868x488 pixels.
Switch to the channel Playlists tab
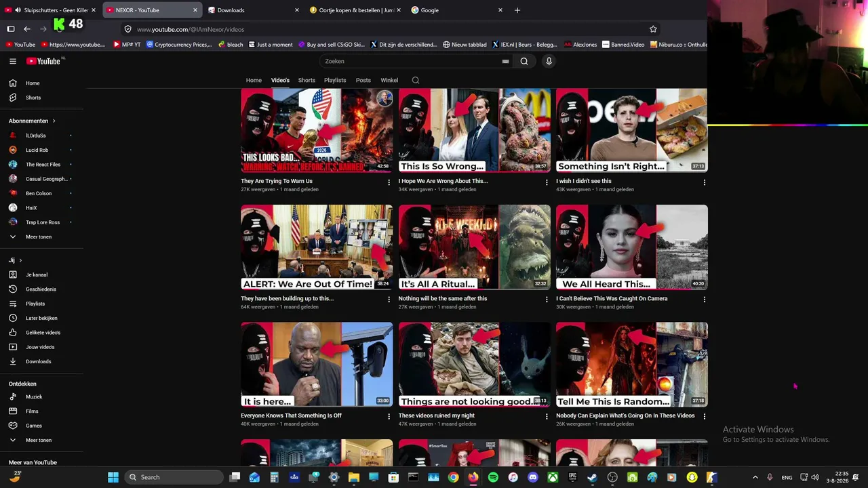[x=335, y=80]
